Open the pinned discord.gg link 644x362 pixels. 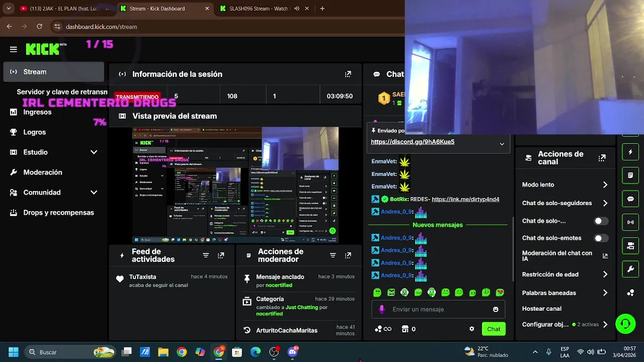[x=413, y=142]
